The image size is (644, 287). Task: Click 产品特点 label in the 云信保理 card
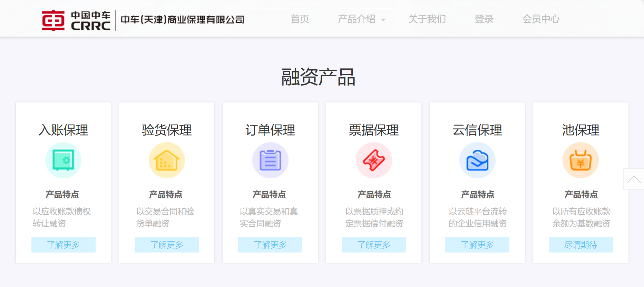click(478, 195)
